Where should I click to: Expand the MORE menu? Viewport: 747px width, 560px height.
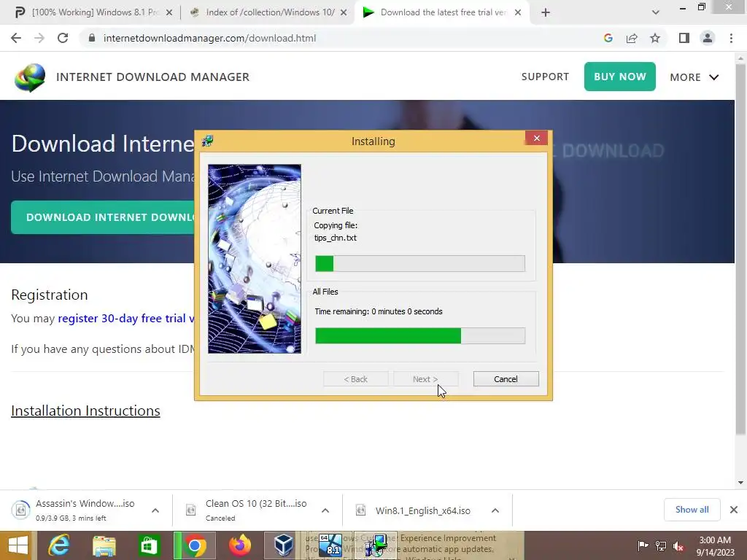pos(694,77)
